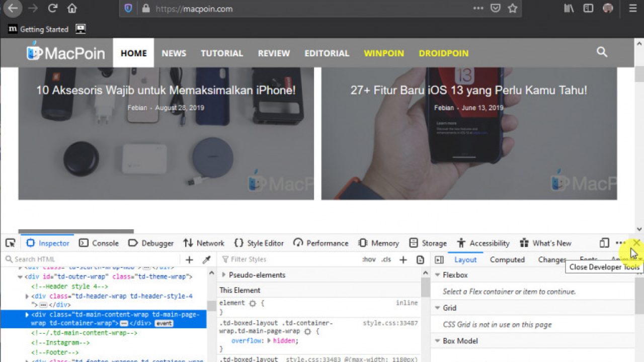This screenshot has width=644, height=362.
Task: Toggle the three-pane inspector mode
Action: [439, 259]
